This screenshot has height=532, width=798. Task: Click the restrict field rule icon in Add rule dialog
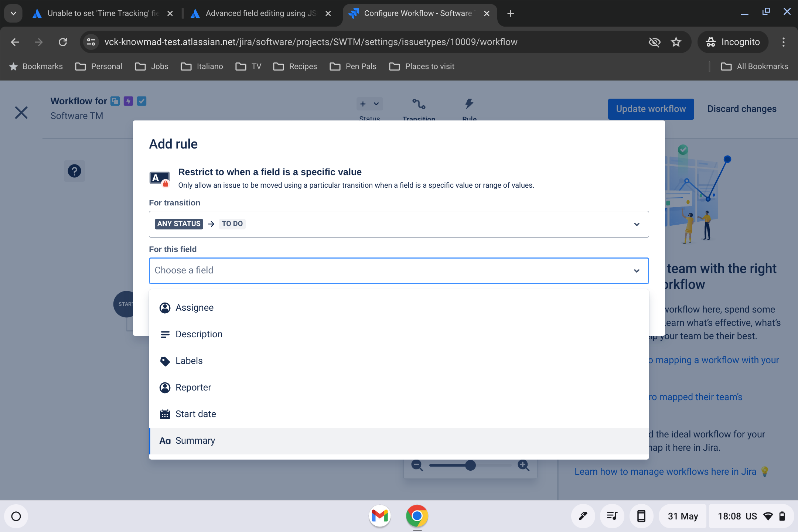click(159, 178)
